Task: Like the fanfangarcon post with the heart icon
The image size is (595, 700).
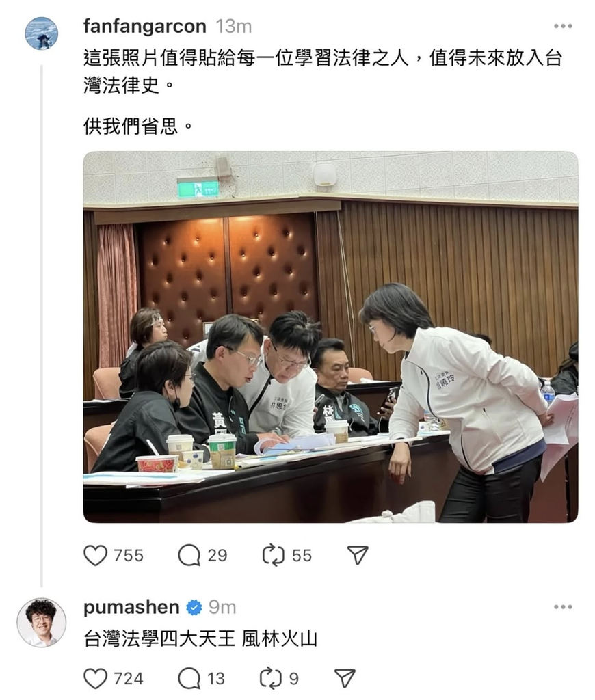Action: point(96,555)
